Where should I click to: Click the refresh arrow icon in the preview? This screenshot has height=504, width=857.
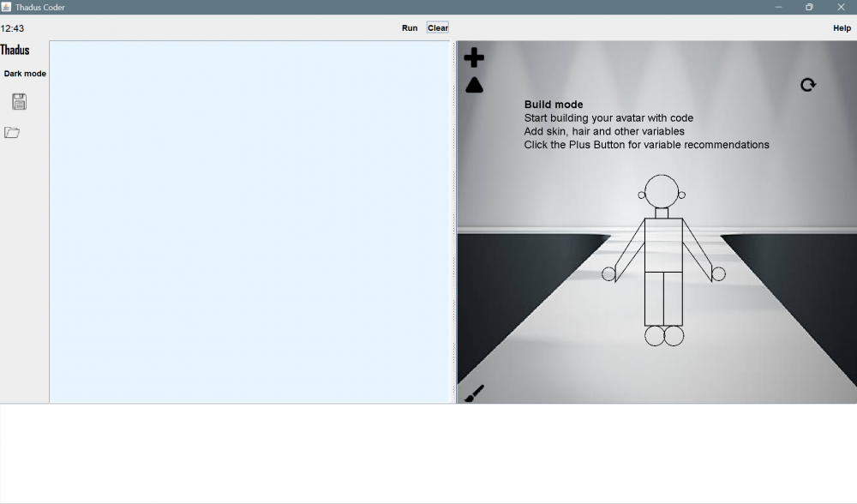point(808,85)
